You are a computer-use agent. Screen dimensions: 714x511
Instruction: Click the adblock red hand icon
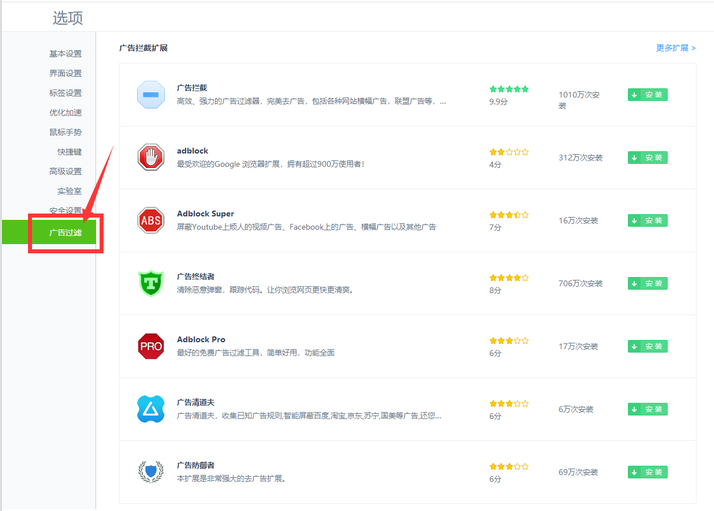point(151,158)
